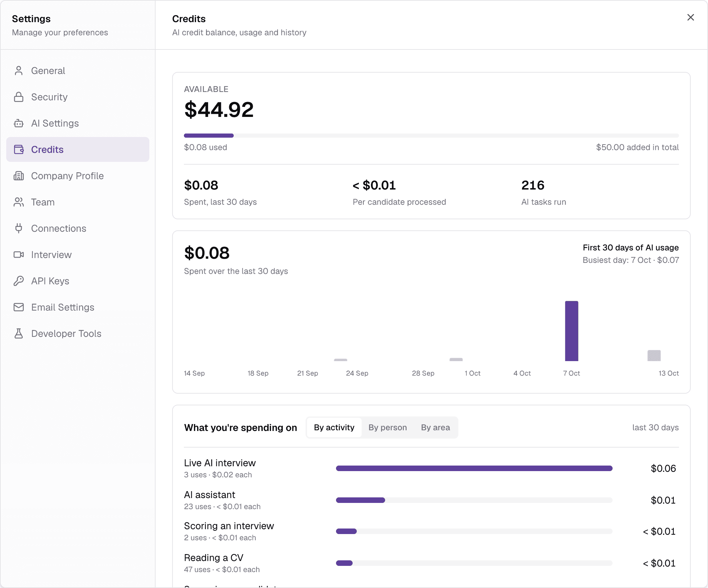Image resolution: width=708 pixels, height=588 pixels.
Task: Click the General person icon
Action: (19, 71)
